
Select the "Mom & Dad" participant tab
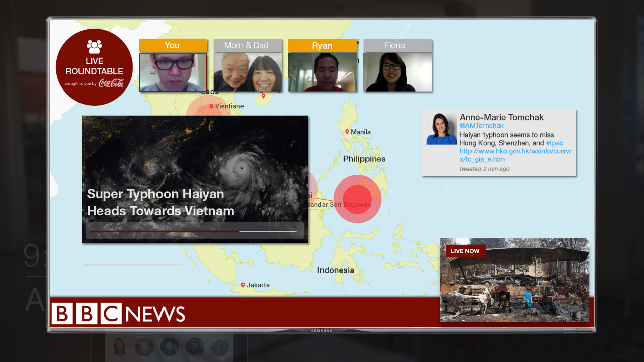[248, 45]
